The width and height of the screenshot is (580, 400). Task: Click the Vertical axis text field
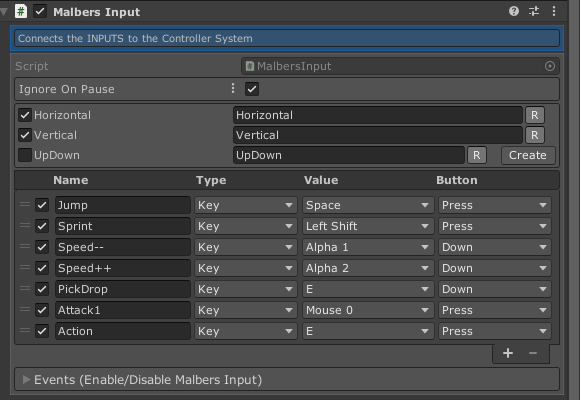tap(378, 135)
